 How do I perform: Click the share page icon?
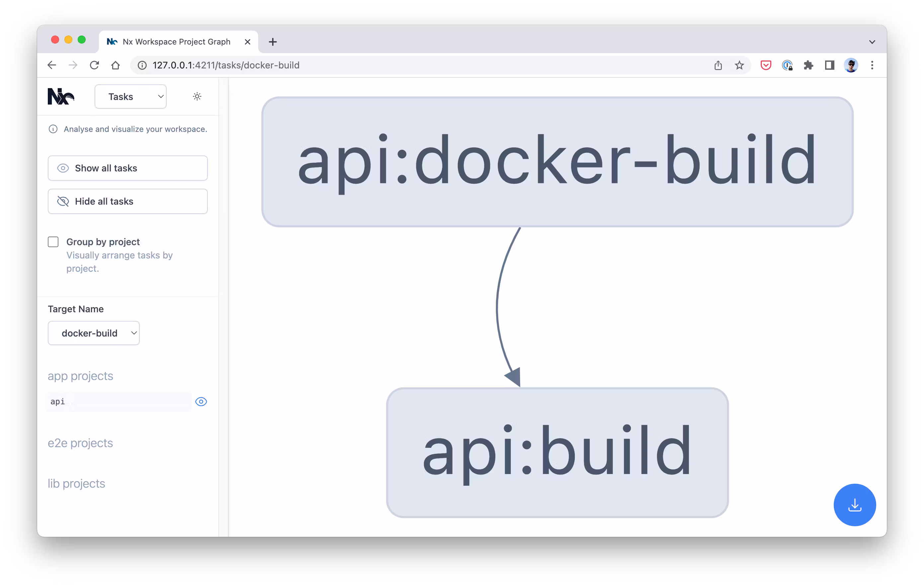718,65
